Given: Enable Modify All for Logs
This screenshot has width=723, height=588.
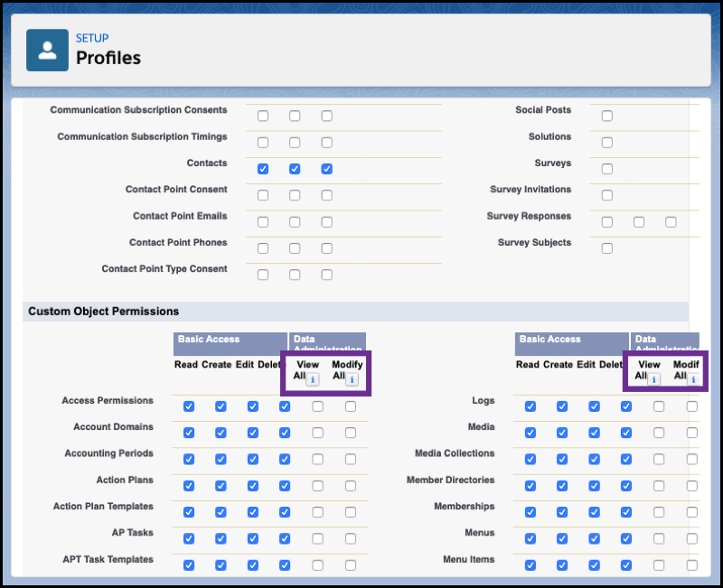Looking at the screenshot, I should [691, 406].
